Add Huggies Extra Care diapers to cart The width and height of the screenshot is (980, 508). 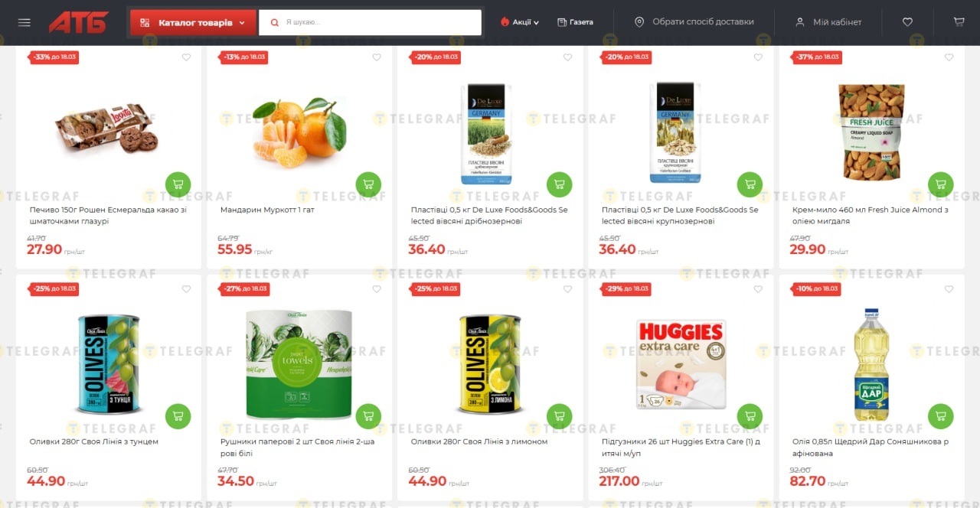pos(750,416)
